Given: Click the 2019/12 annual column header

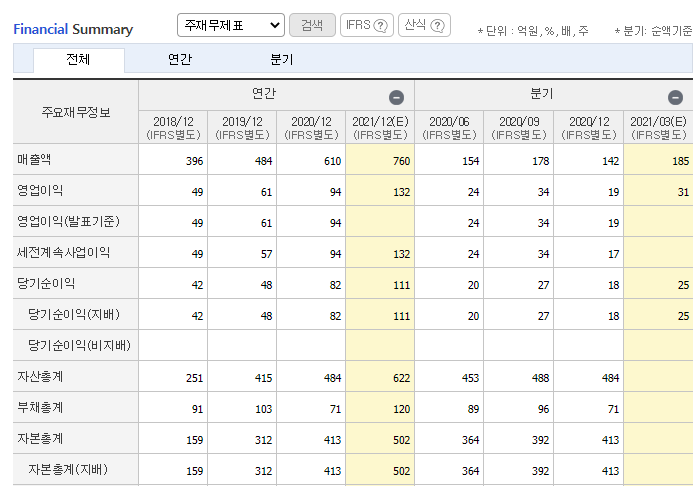Looking at the screenshot, I should (x=243, y=128).
